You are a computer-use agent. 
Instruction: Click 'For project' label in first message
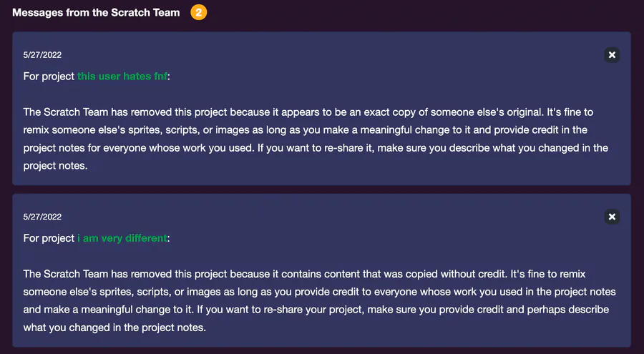point(49,77)
